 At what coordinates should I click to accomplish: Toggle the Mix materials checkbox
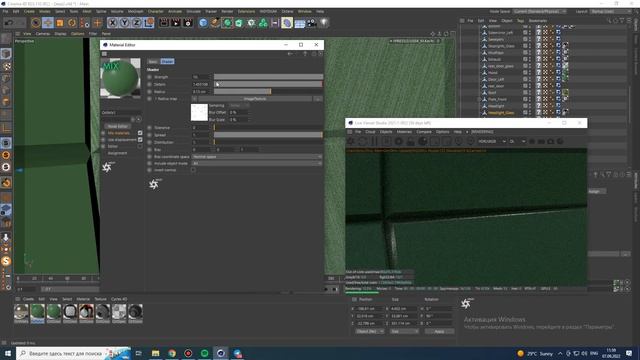pyautogui.click(x=140, y=133)
